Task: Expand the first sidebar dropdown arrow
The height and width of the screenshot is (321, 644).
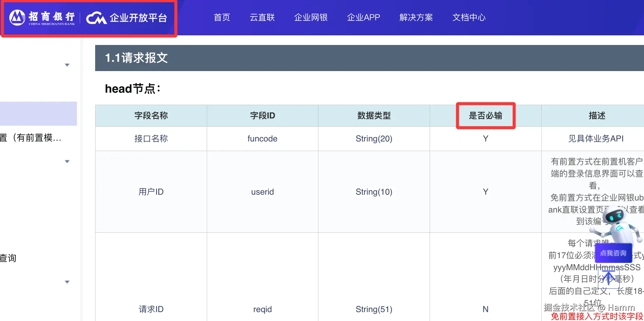Action: (x=67, y=65)
